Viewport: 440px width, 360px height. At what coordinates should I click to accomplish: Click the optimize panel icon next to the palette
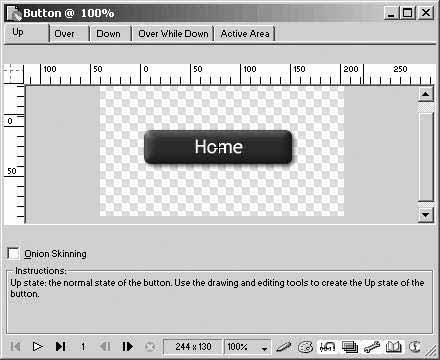click(327, 347)
